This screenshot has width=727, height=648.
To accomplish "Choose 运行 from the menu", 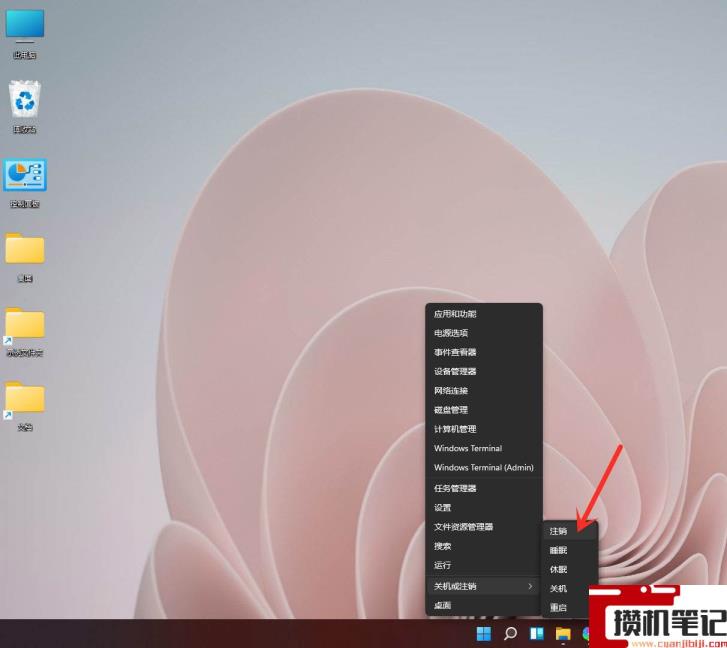I will [484, 565].
